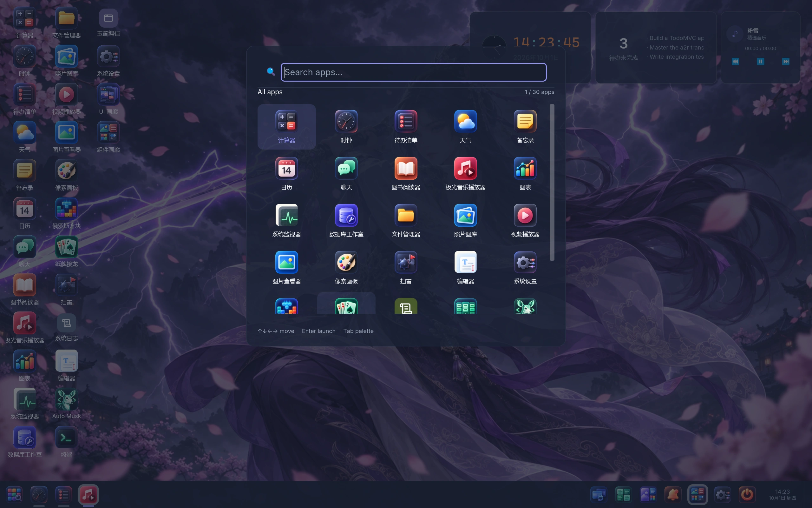This screenshot has width=812, height=508.
Task: Pause playback in music widget
Action: pyautogui.click(x=760, y=62)
